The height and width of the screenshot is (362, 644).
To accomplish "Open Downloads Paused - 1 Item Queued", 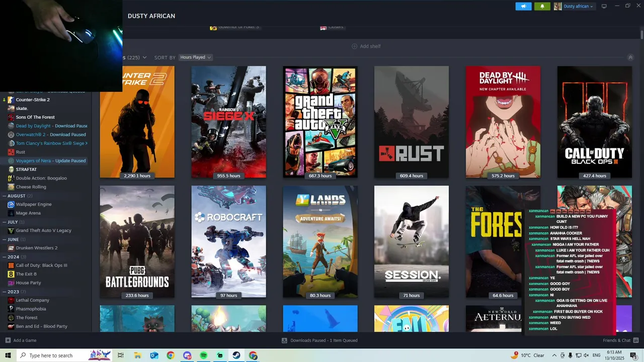I will [319, 340].
